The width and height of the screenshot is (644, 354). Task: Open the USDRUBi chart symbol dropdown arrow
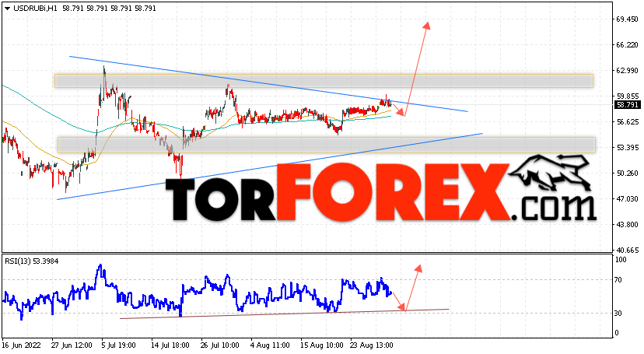coord(7,9)
